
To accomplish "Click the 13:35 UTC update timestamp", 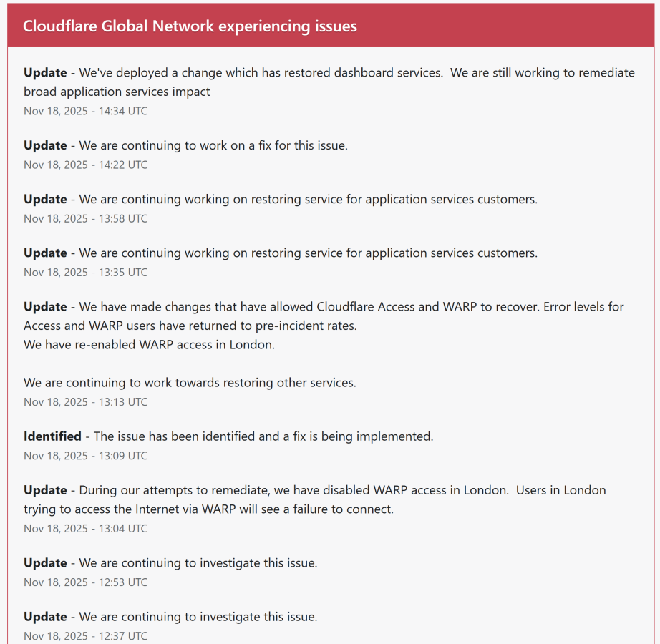I will point(86,272).
